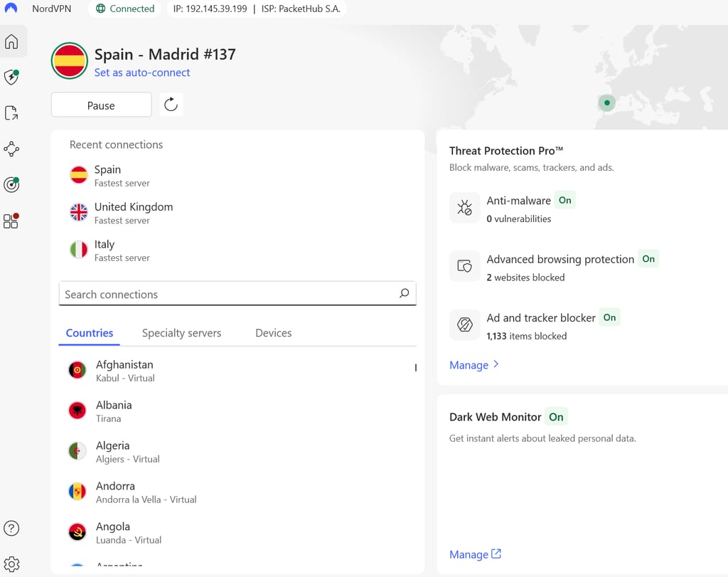Connect to United Kingdom Fastest server
Viewport: 728px width, 577px height.
point(237,213)
